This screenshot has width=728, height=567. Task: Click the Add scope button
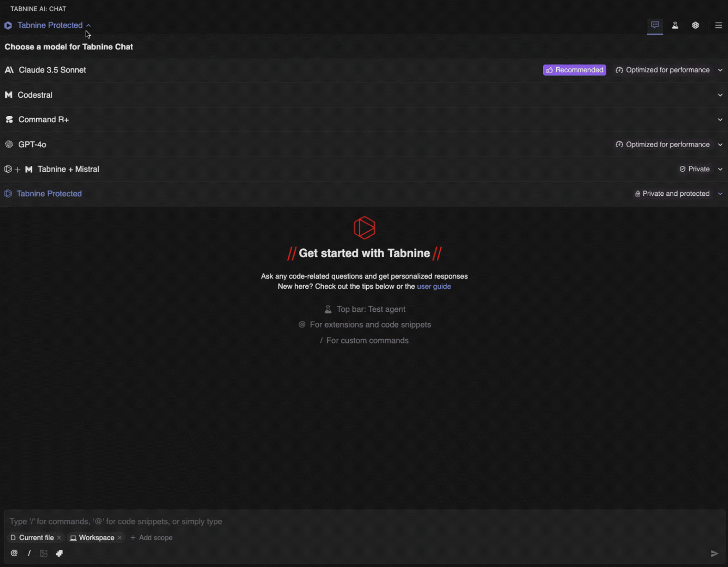[x=151, y=538]
